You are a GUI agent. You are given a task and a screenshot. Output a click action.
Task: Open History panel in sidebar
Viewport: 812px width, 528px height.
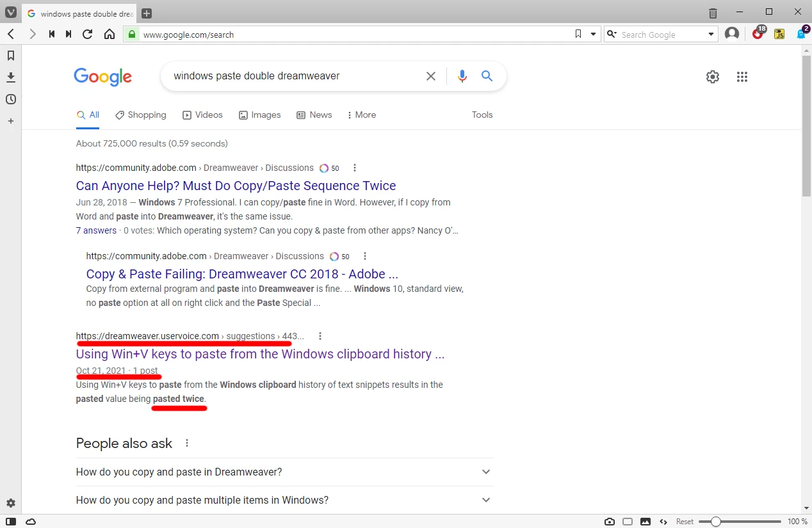coord(11,99)
